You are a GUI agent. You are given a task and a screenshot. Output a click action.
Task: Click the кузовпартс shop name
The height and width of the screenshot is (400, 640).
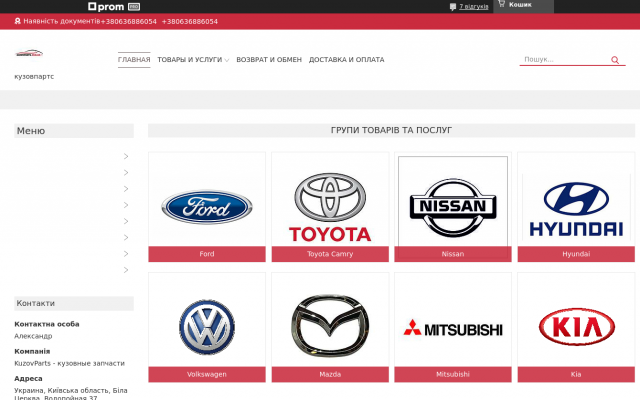click(x=34, y=76)
